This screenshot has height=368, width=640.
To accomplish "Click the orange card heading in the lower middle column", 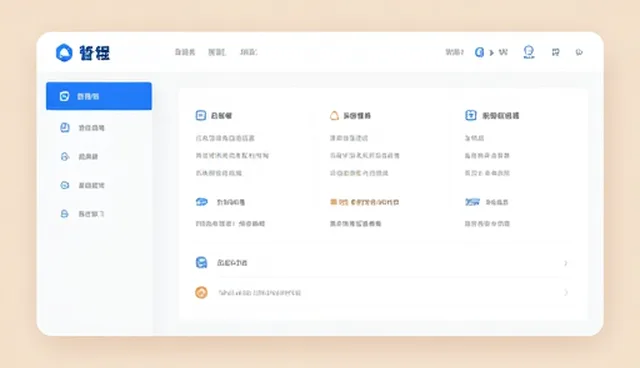I will tap(364, 202).
